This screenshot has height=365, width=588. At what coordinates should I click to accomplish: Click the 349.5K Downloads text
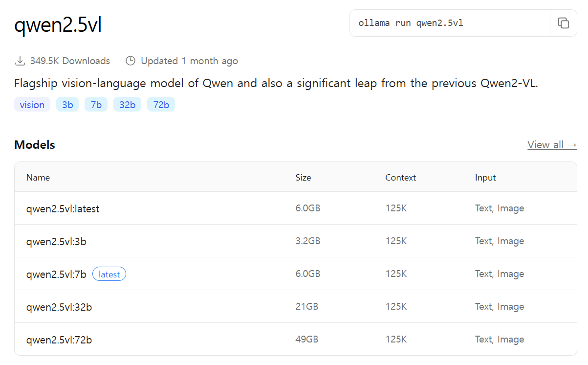point(70,61)
